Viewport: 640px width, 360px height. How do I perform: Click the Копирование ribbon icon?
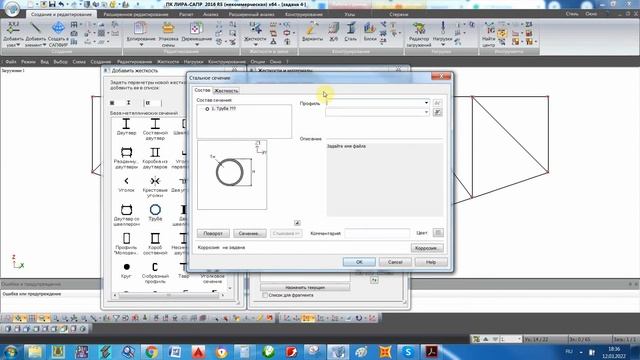click(140, 28)
